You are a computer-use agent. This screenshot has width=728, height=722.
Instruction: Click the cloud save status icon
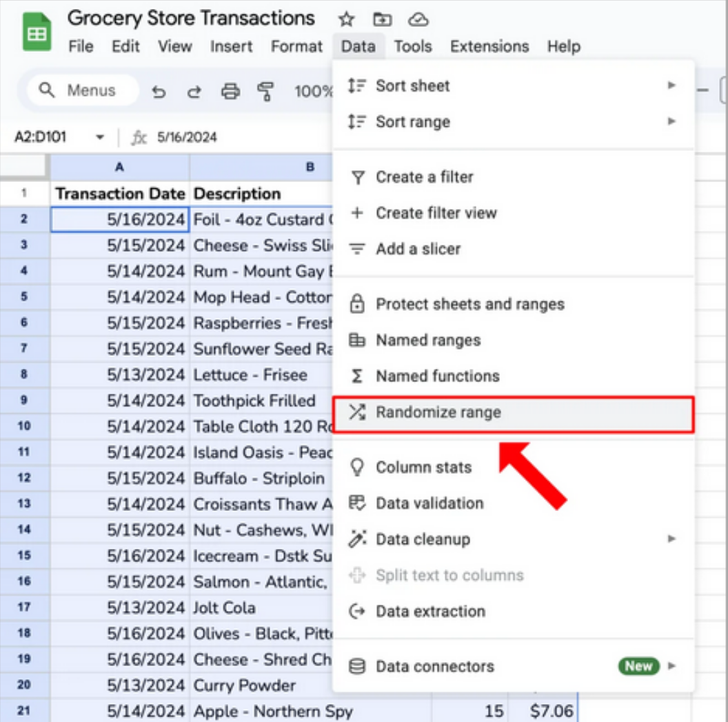418,19
